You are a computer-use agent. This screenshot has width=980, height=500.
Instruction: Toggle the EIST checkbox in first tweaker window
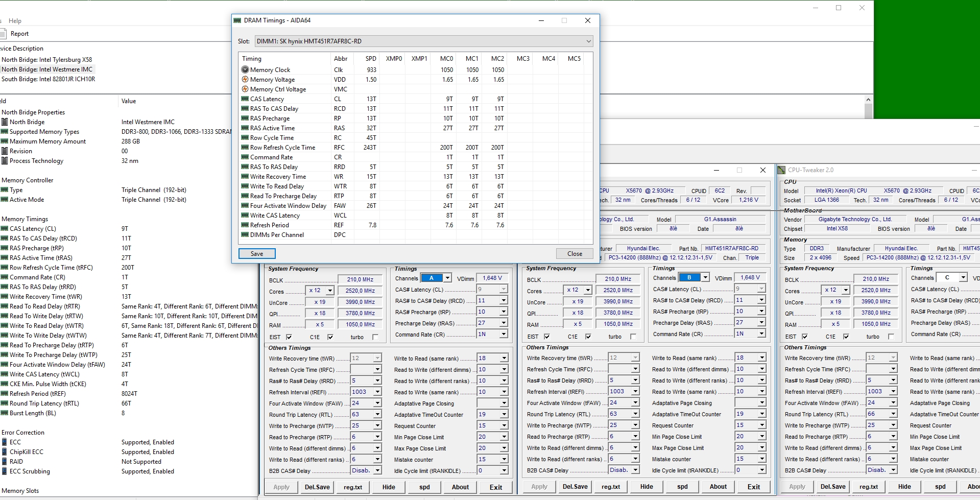[289, 337]
